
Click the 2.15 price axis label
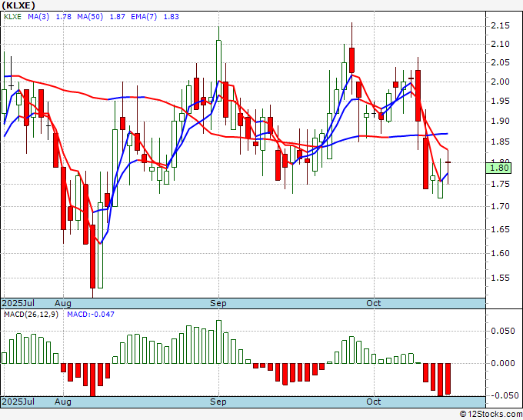(501, 25)
